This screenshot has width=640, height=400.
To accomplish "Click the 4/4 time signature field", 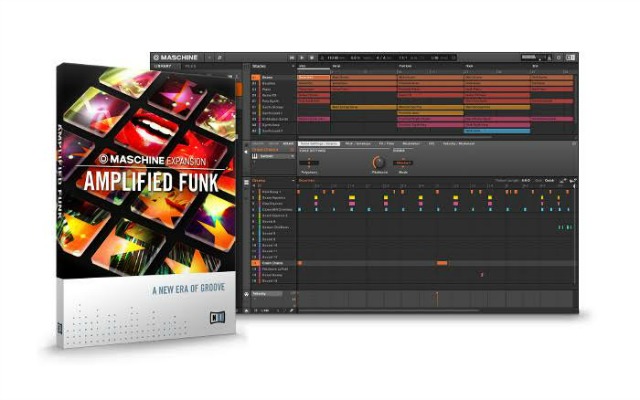I will click(380, 58).
